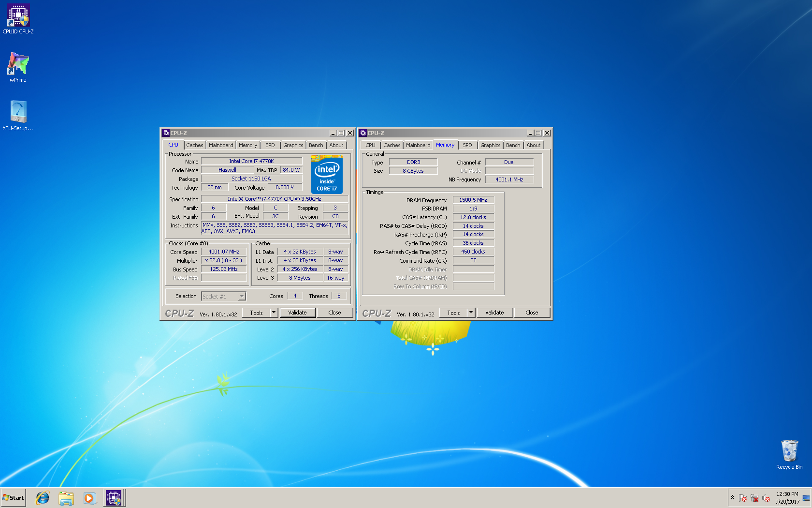Switch to Bench tab in right CPU-Z window
The height and width of the screenshot is (508, 812).
(x=513, y=145)
